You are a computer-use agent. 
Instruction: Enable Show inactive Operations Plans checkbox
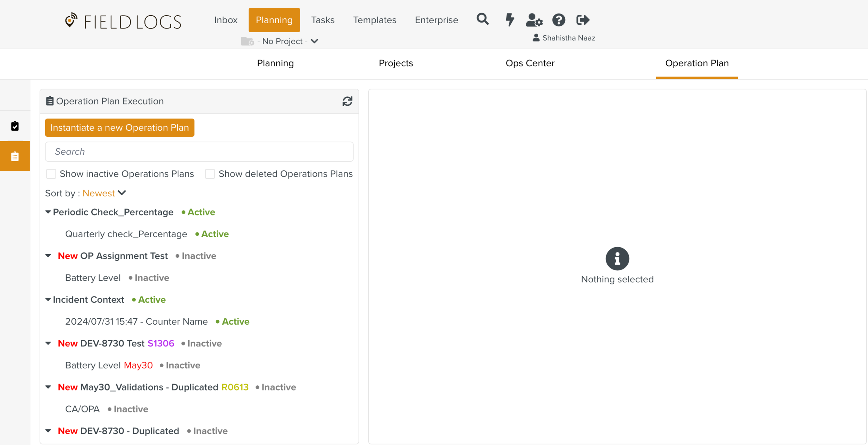[51, 174]
